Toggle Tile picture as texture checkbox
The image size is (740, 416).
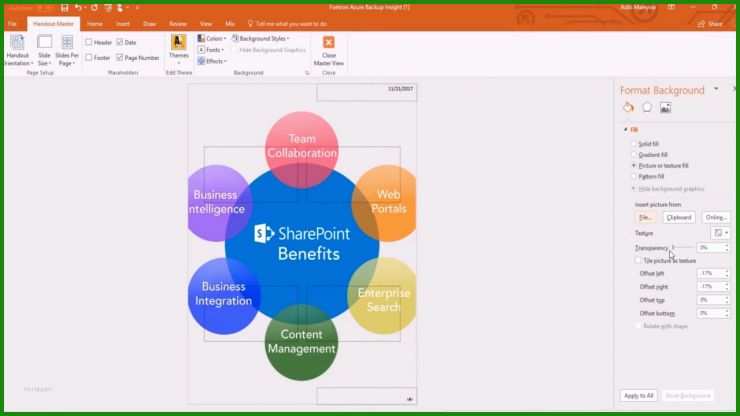point(639,261)
